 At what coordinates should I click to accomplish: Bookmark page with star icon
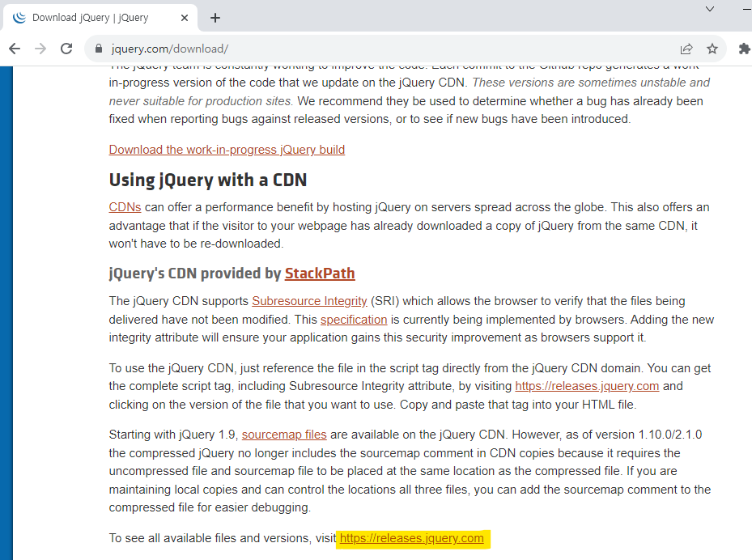coord(712,49)
